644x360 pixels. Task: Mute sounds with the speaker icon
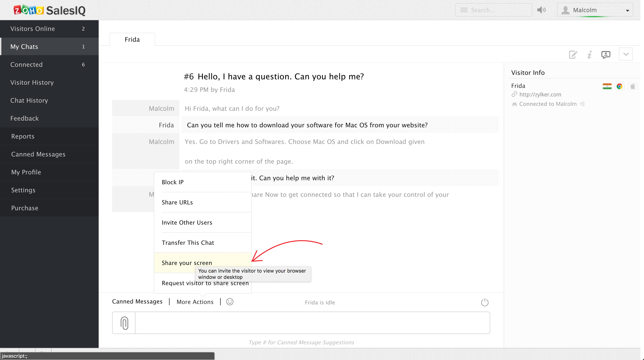pos(541,10)
